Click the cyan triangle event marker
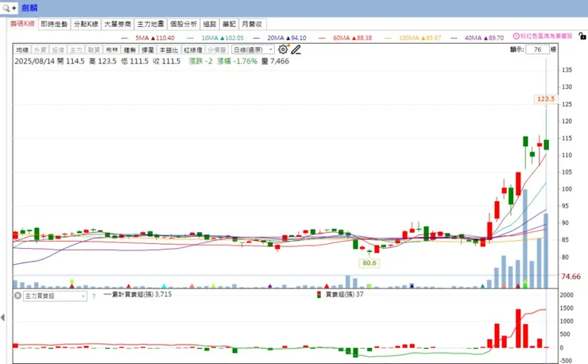This screenshot has width=588, height=364. [x=164, y=286]
